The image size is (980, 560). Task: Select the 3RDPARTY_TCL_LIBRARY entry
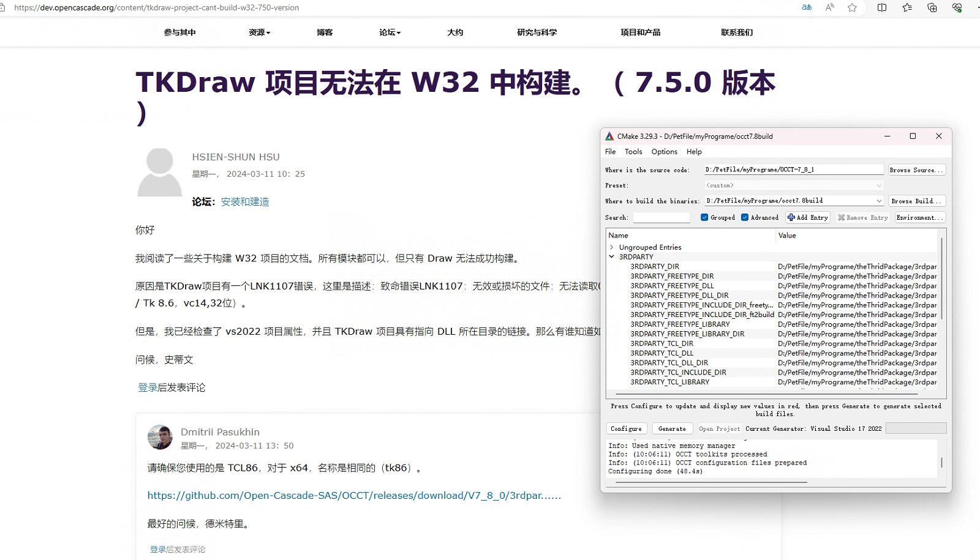coord(670,382)
